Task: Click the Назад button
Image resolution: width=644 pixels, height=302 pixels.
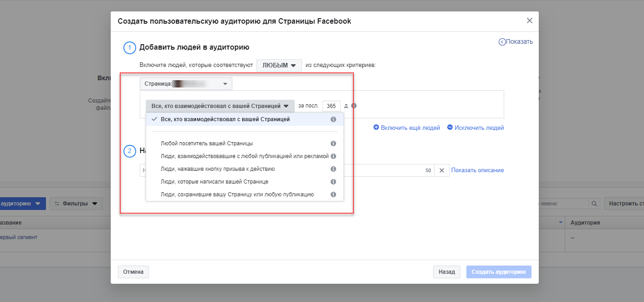Action: pos(447,272)
